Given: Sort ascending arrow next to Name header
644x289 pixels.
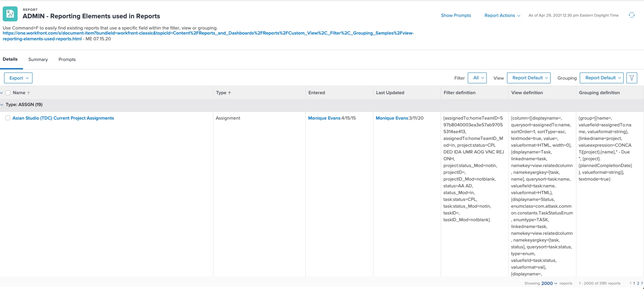Looking at the screenshot, I should (x=29, y=93).
